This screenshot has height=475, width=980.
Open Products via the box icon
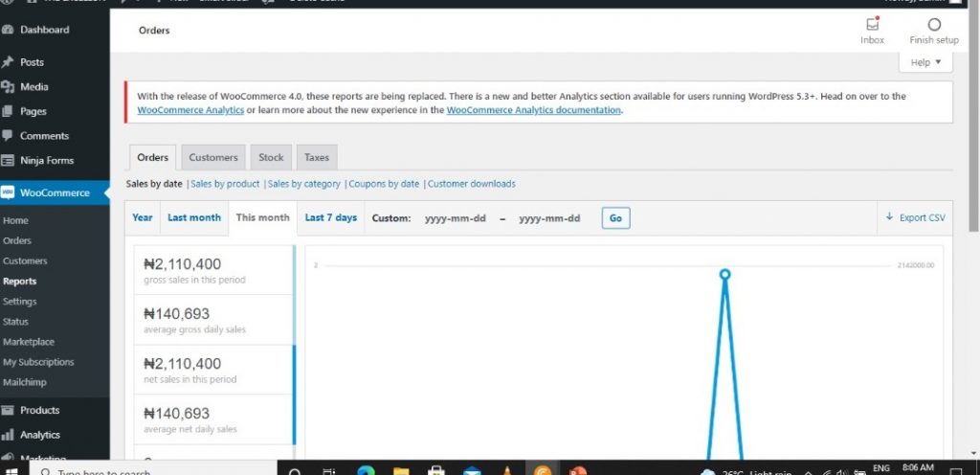point(7,410)
